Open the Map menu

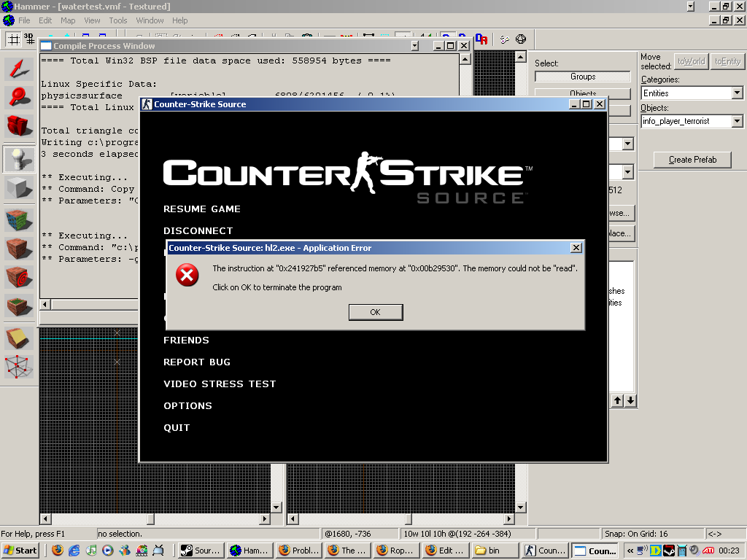pyautogui.click(x=68, y=20)
